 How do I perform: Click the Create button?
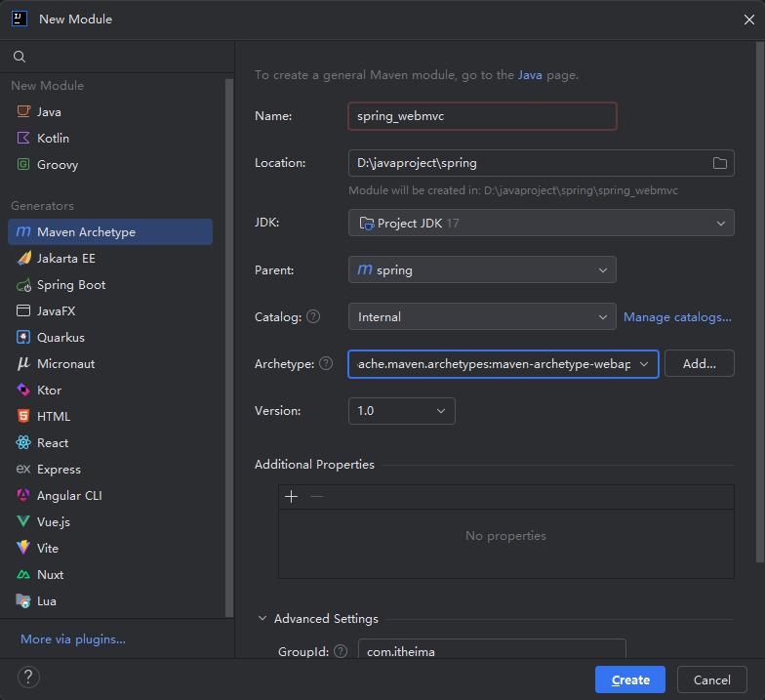(630, 679)
